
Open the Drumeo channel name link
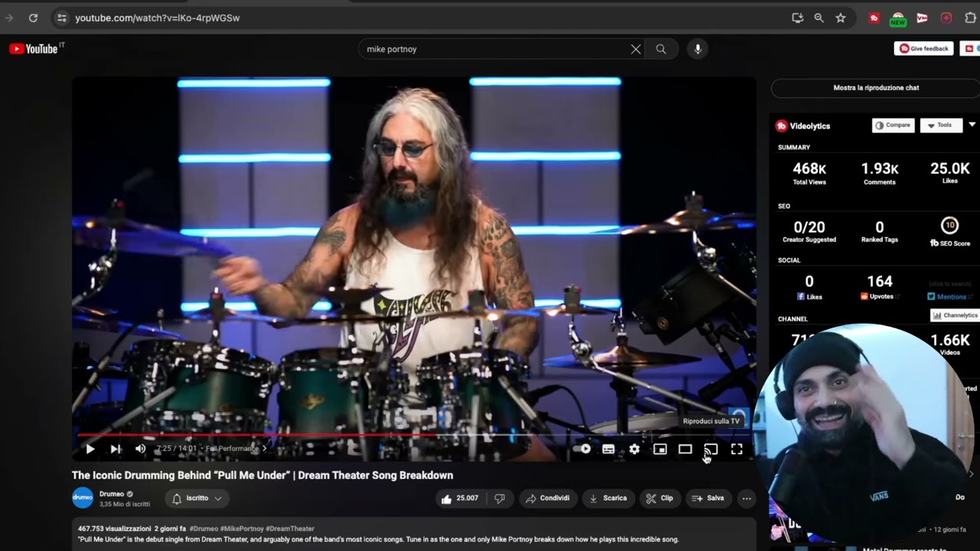112,494
